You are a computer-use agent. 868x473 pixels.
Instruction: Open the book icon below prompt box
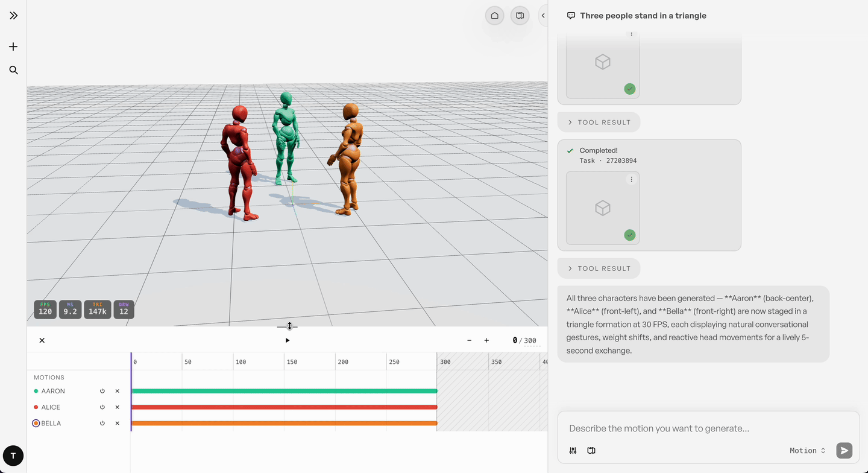coord(591,451)
